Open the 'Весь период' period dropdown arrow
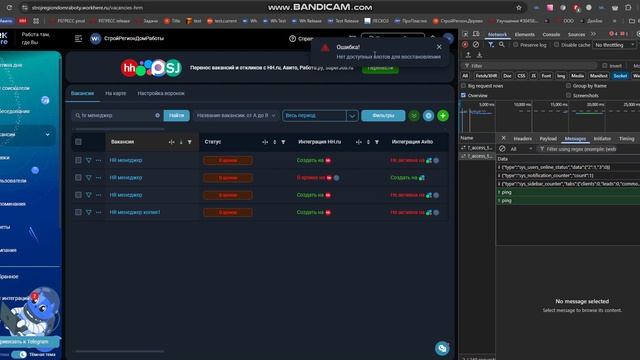Image resolution: width=640 pixels, height=360 pixels. 352,116
